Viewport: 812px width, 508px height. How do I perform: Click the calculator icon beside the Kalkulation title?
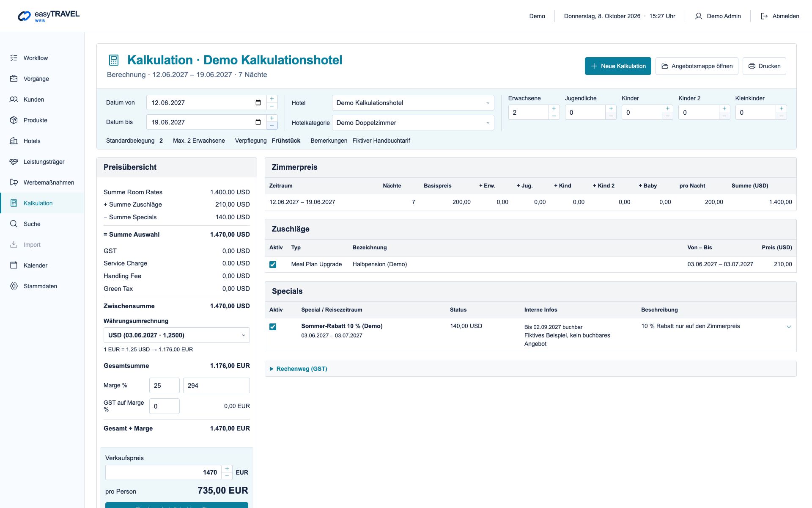coord(114,60)
